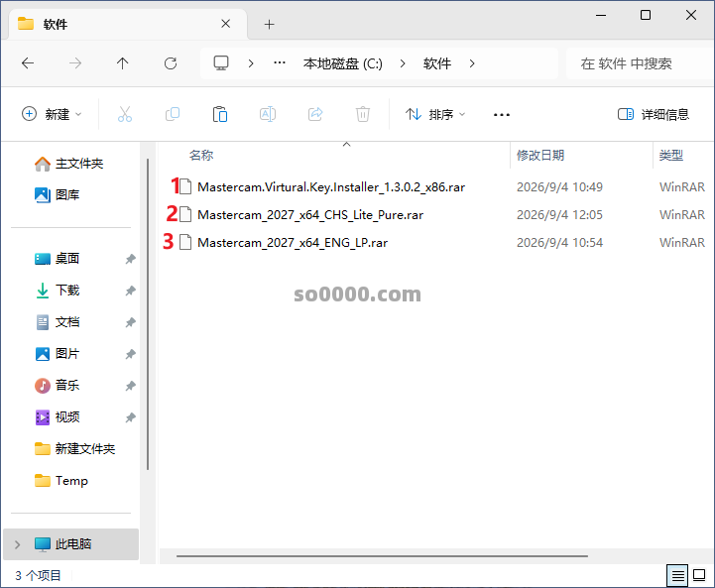Select Mastercam_2027_x64_CHS_Lite_Pure.rar file name

[310, 215]
